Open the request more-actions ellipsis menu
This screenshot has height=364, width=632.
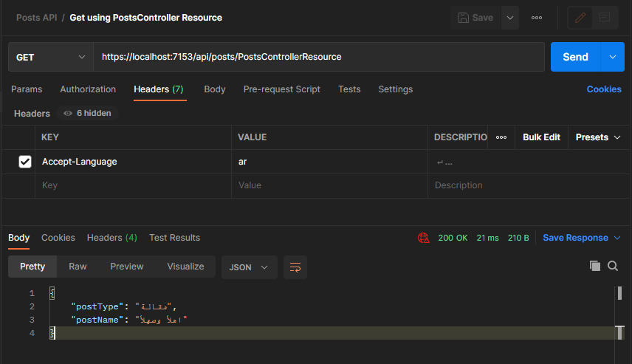(537, 18)
